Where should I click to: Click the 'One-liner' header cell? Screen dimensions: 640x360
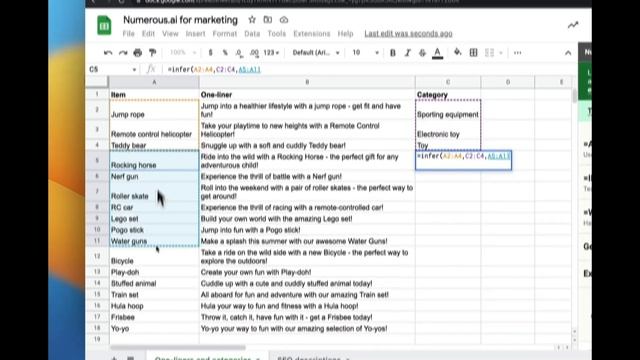tap(307, 94)
